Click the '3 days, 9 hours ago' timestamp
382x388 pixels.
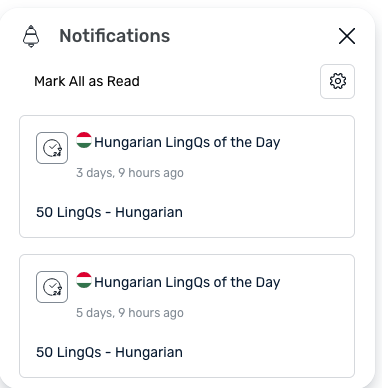click(130, 173)
